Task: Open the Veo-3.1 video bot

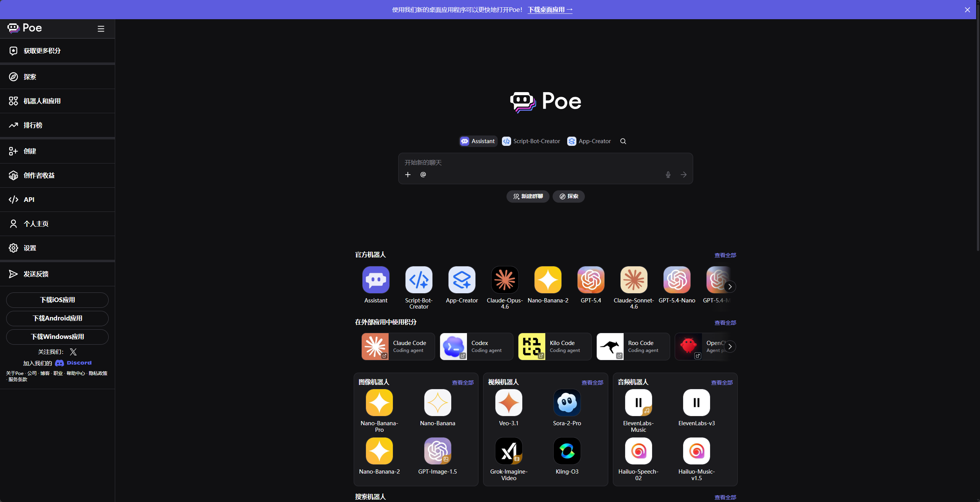Action: click(509, 403)
